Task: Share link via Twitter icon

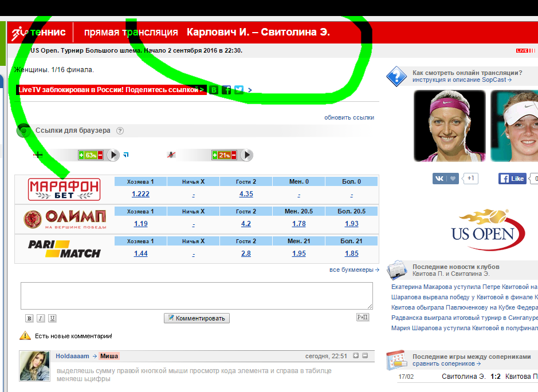Action: click(x=239, y=90)
